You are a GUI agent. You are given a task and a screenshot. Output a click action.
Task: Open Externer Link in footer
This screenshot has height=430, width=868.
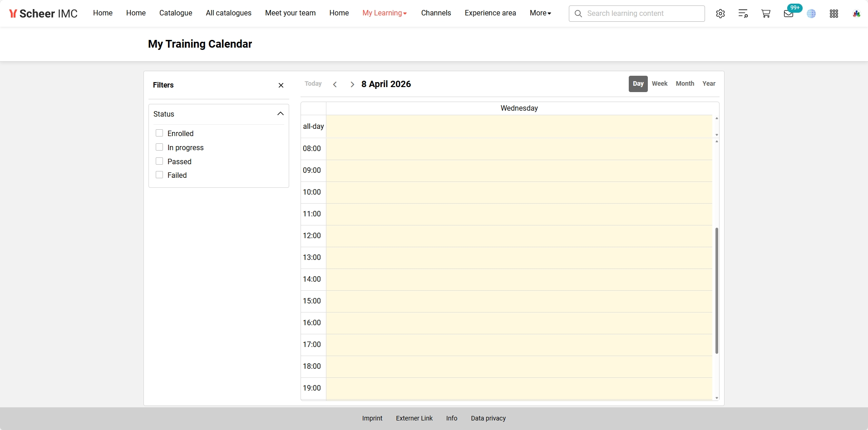tap(414, 418)
